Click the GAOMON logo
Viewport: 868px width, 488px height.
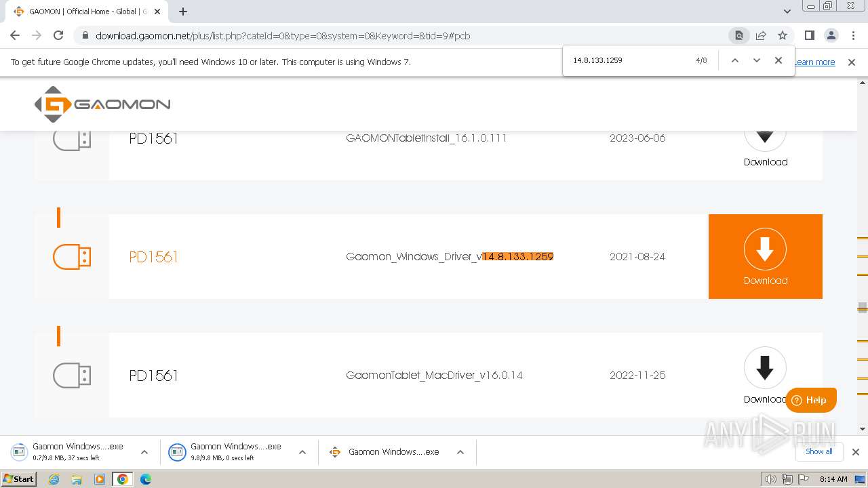click(x=102, y=104)
